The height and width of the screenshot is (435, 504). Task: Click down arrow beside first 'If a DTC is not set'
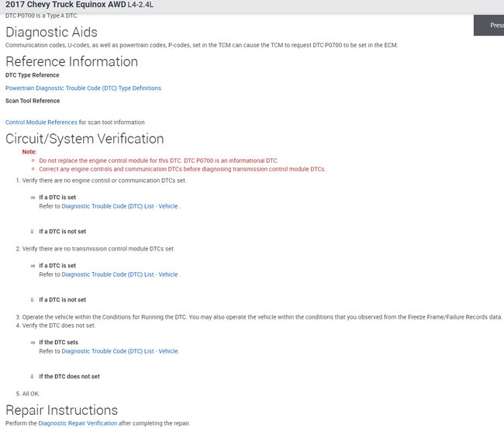33,231
